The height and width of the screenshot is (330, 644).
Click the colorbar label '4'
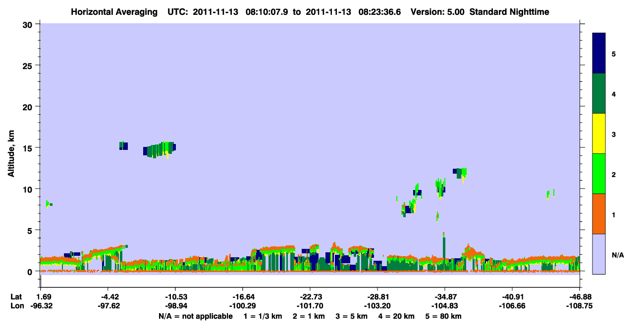(613, 94)
